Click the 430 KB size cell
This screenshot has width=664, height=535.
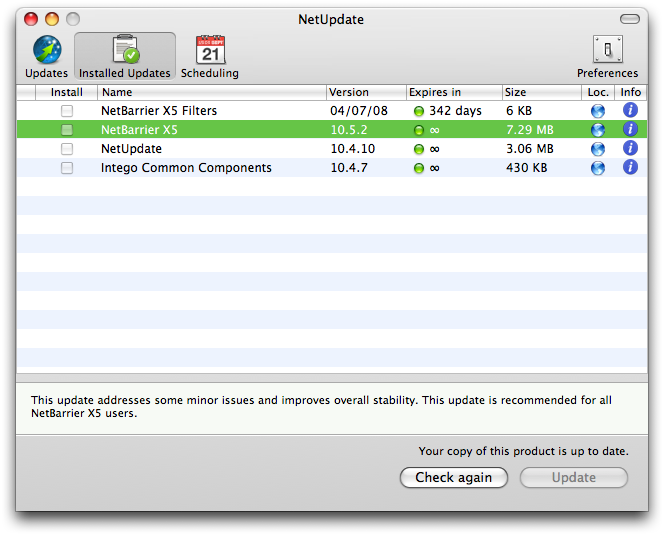tap(526, 168)
